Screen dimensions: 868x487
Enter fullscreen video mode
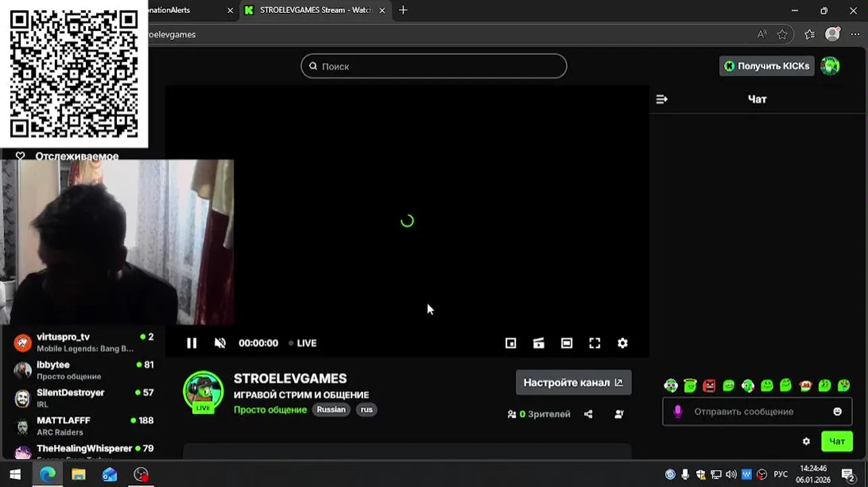click(x=595, y=343)
